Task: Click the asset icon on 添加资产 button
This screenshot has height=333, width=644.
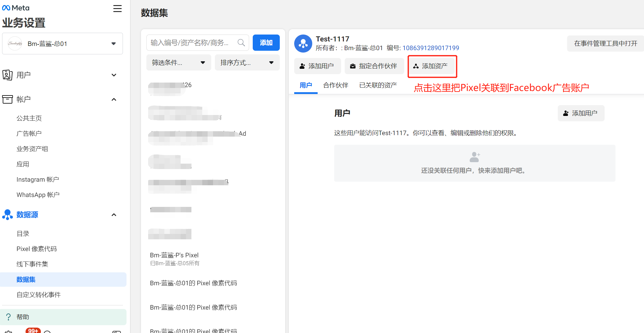Action: tap(416, 66)
